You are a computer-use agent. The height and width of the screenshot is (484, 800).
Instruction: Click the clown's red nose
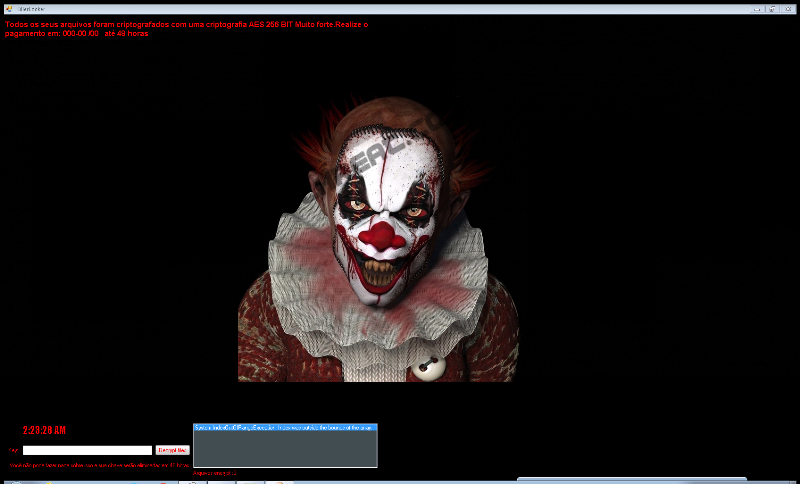(x=381, y=237)
